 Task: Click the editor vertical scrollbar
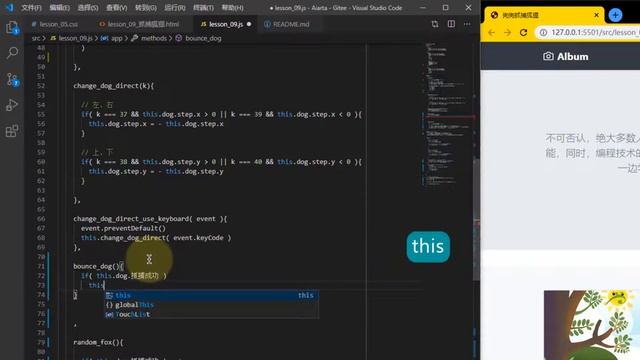click(476, 219)
